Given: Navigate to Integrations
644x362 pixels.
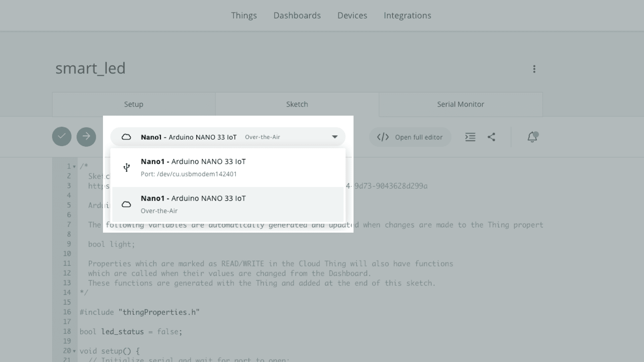Looking at the screenshot, I should tap(407, 15).
